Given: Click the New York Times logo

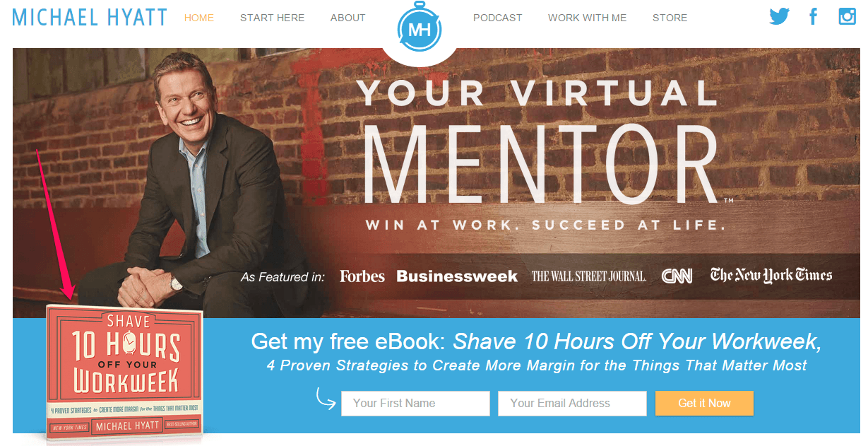Looking at the screenshot, I should tap(771, 276).
